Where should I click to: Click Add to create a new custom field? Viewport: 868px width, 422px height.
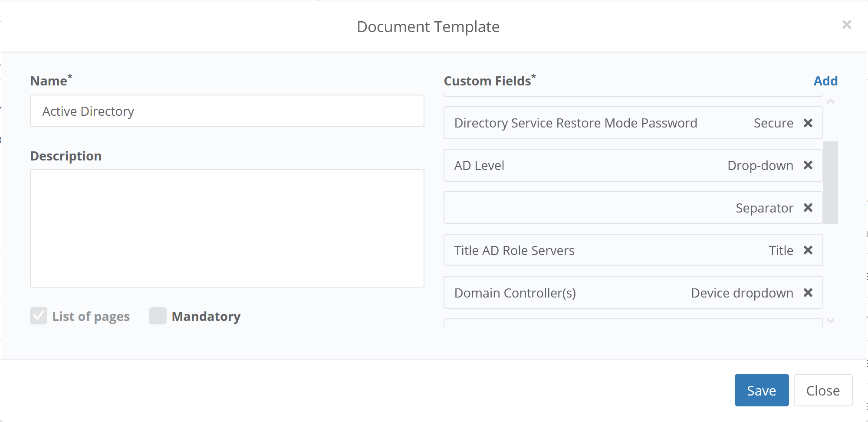(825, 81)
